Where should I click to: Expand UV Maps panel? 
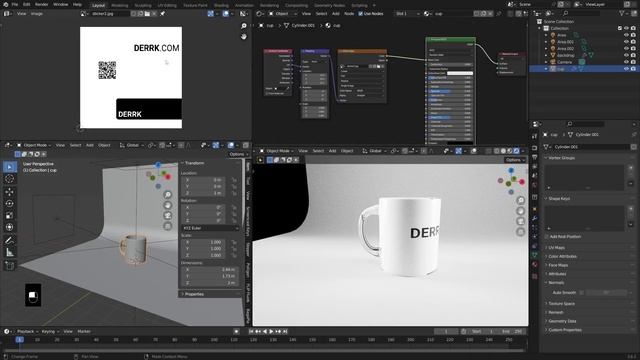pos(556,248)
